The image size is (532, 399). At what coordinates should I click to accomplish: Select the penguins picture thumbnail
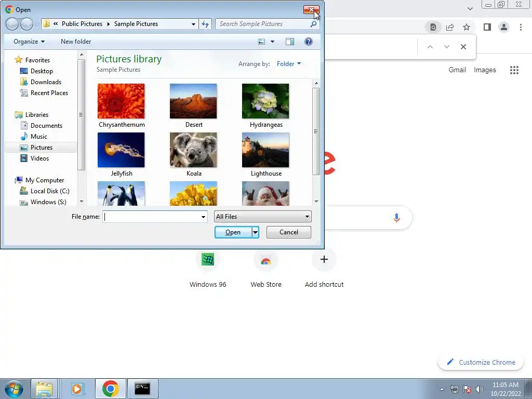click(x=121, y=193)
